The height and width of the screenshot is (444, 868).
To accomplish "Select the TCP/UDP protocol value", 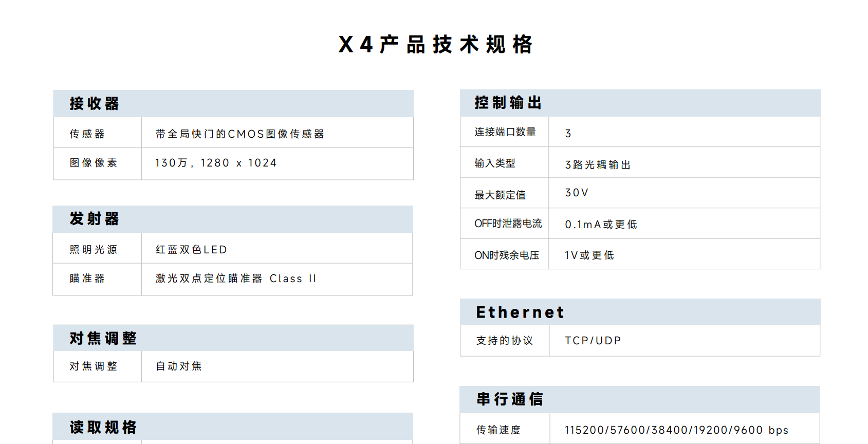I will coord(593,341).
